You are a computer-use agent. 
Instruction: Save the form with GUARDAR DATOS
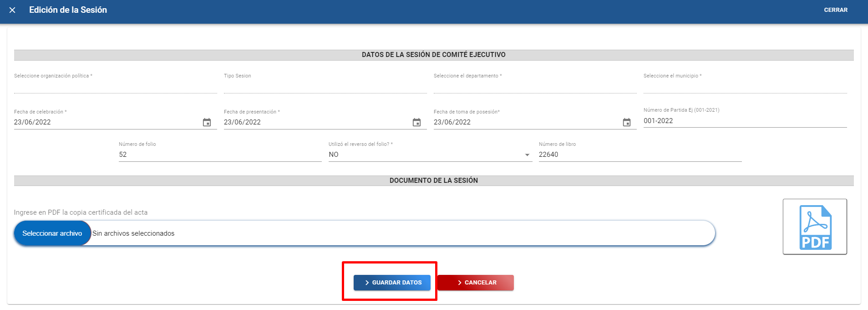click(x=392, y=283)
